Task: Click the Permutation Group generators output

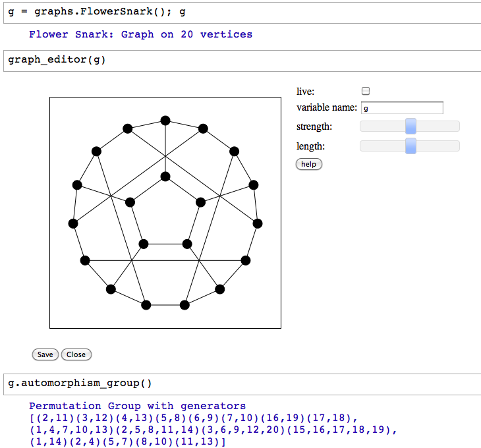Action: point(213,424)
